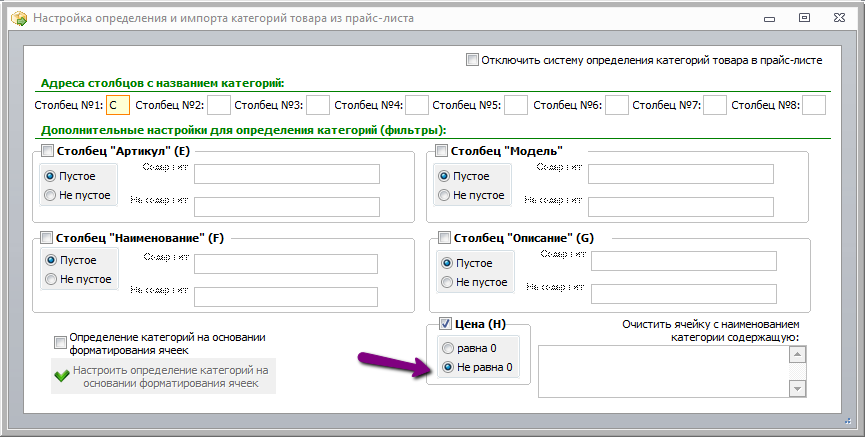Close the settings dialog window

(x=839, y=18)
